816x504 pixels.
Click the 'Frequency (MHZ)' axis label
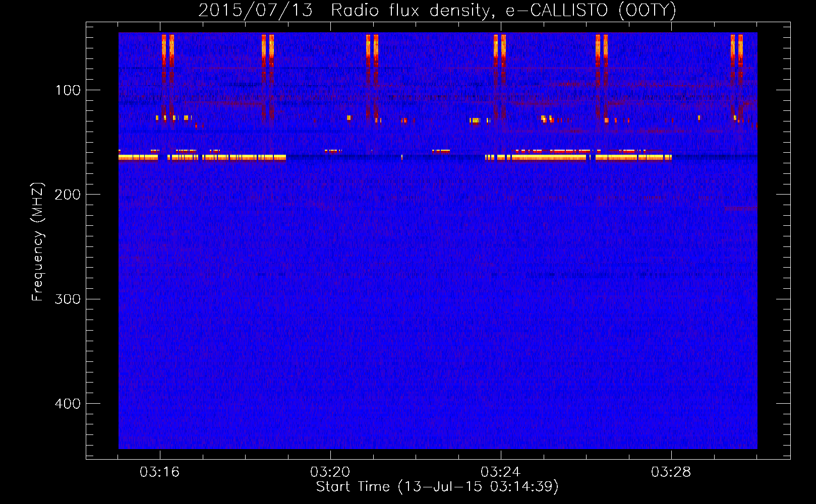(38, 242)
